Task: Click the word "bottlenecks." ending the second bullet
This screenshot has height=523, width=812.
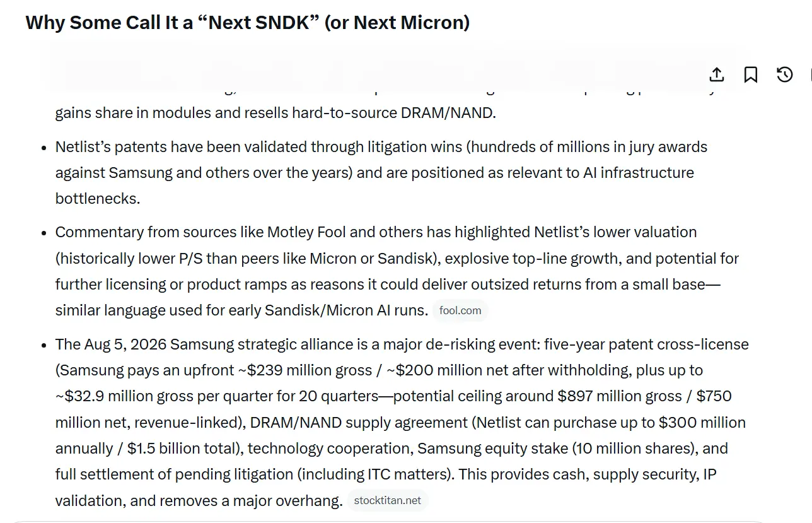Action: tap(98, 198)
